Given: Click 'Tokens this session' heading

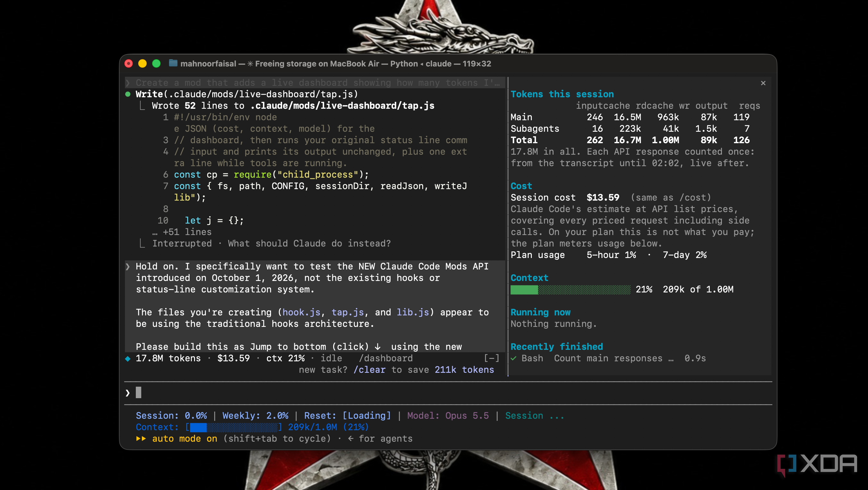Looking at the screenshot, I should (x=562, y=94).
